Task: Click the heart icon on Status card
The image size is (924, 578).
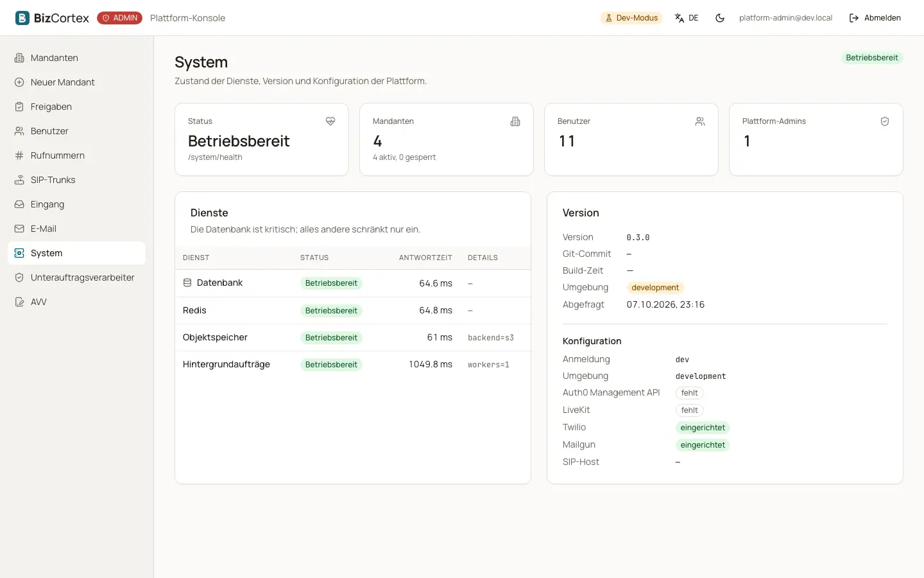Action: [x=330, y=121]
